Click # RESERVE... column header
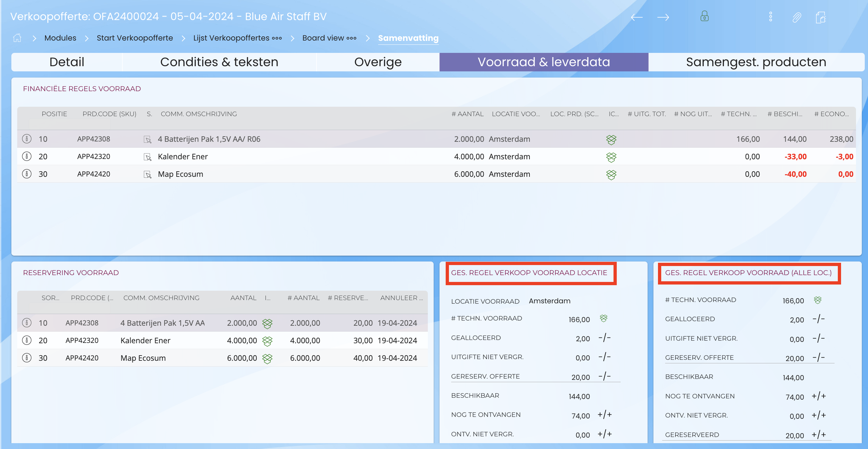 pyautogui.click(x=348, y=298)
